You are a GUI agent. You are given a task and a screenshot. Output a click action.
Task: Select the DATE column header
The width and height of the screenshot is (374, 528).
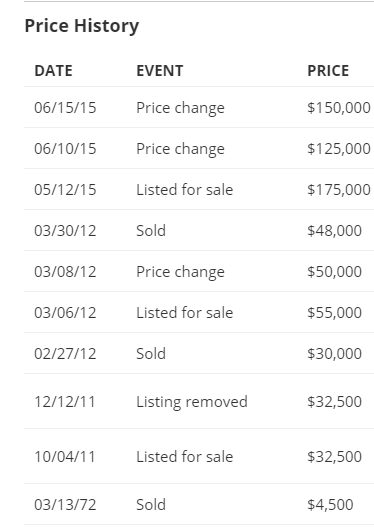[54, 71]
